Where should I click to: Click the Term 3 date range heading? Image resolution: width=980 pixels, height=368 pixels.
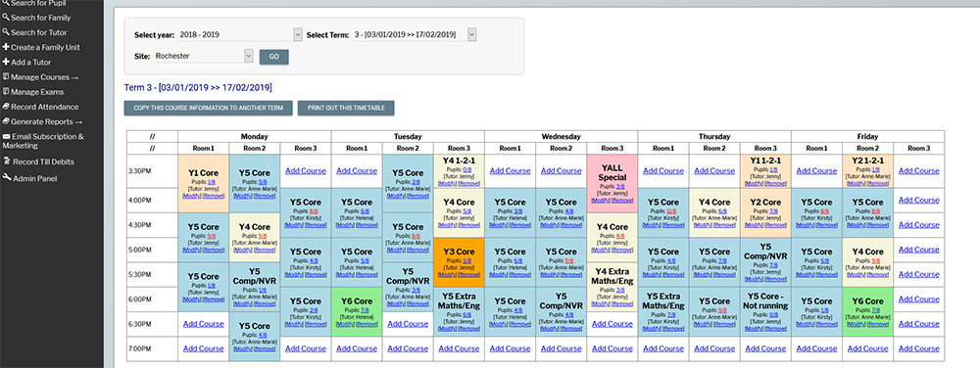click(x=198, y=87)
